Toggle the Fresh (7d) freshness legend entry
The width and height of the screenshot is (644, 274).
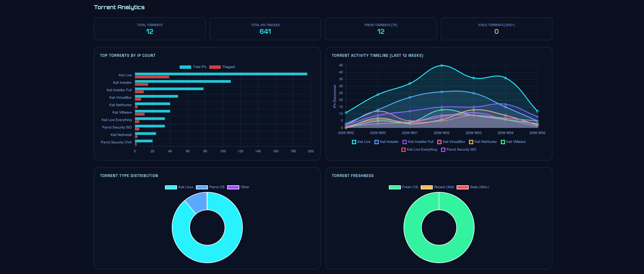[394, 187]
